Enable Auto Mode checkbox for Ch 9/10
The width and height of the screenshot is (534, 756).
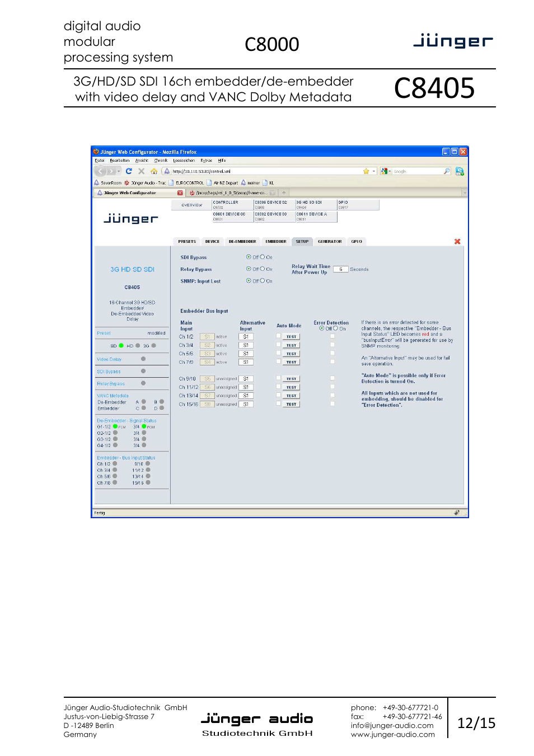pyautogui.click(x=278, y=378)
